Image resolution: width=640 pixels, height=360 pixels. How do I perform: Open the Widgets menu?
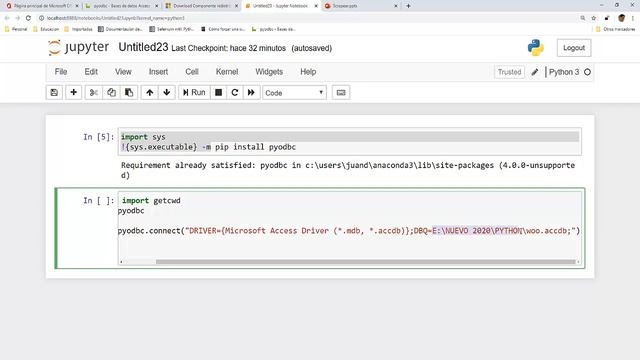point(269,72)
